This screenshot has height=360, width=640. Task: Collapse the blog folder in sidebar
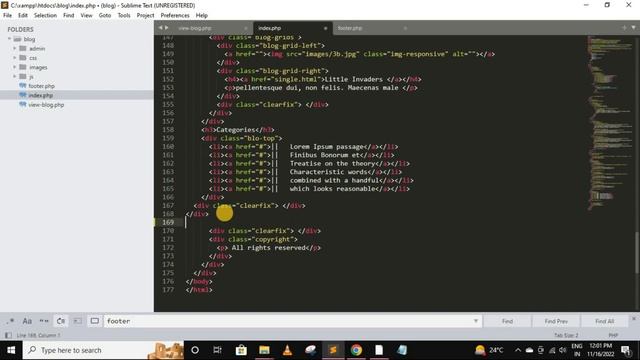click(9, 39)
